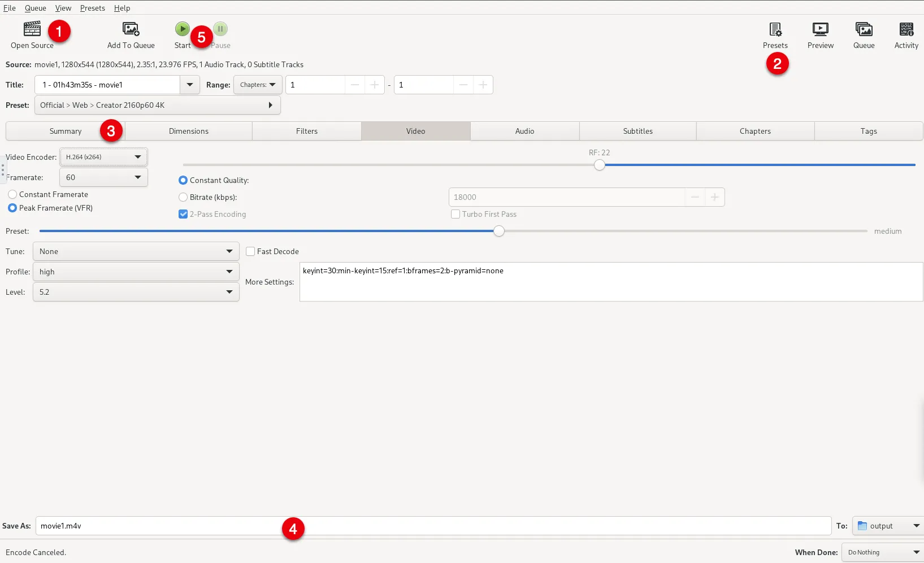The height and width of the screenshot is (563, 924).
Task: Open the Presets panel icon
Action: (x=775, y=29)
